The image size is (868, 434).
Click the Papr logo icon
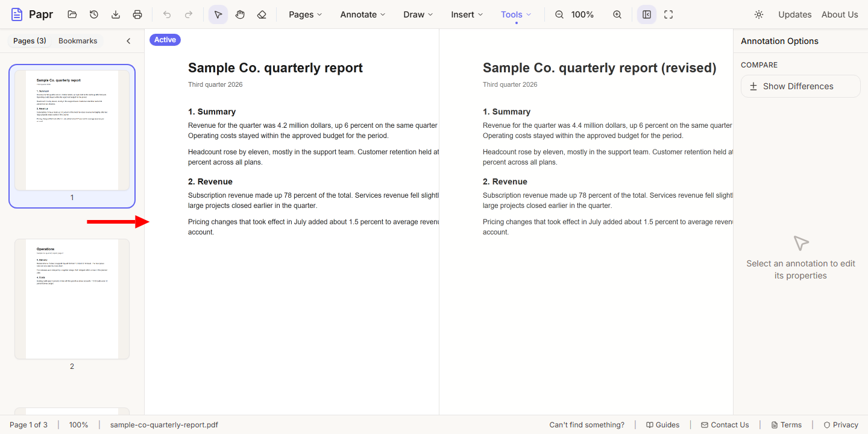(17, 14)
